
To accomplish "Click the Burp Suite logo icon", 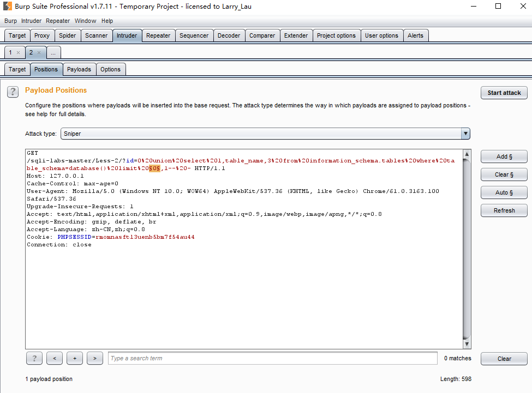I will tap(7, 6).
